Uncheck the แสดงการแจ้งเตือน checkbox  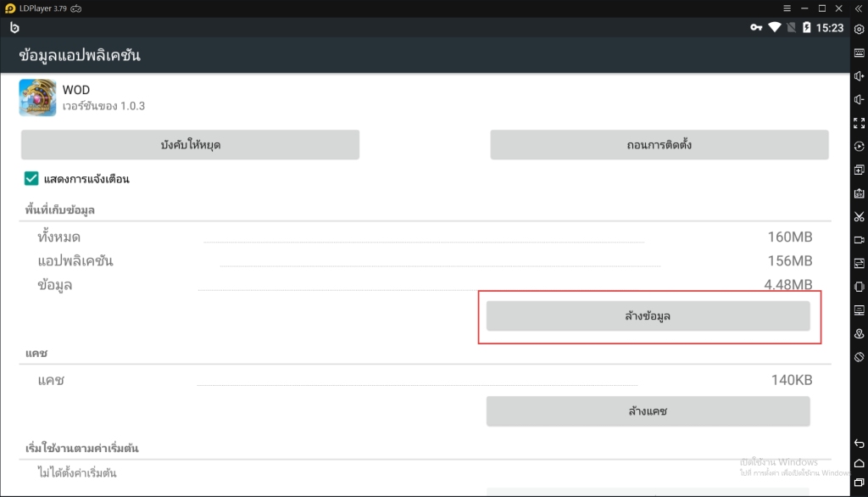tap(31, 179)
